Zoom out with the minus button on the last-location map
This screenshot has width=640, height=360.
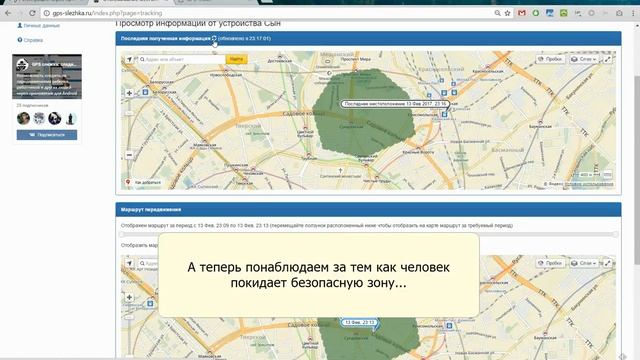click(129, 155)
